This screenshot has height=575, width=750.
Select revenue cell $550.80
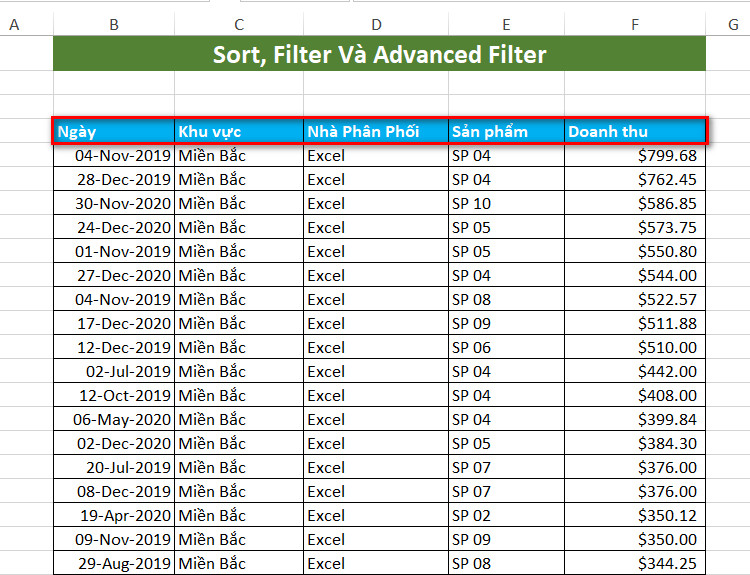(635, 251)
